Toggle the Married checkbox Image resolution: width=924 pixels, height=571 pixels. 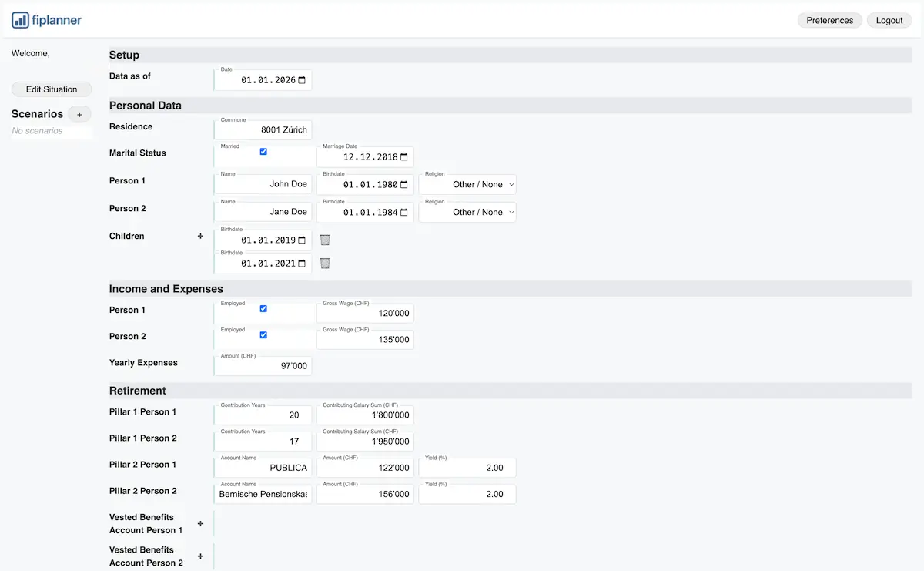coord(263,153)
